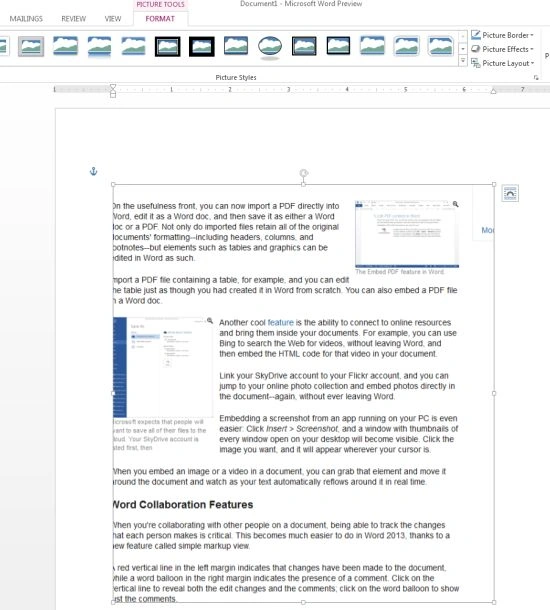Click the top-center picture sizing handle
This screenshot has height=610, width=550.
click(303, 184)
